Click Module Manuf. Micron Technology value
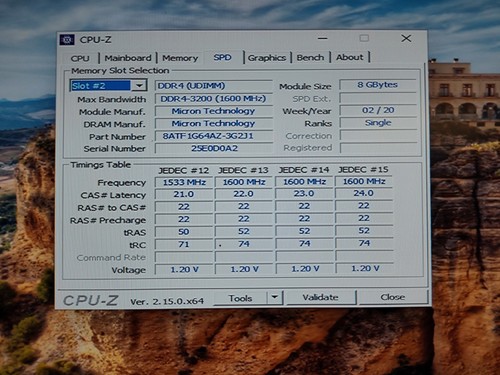Screen dimensions: 500x375 tap(214, 111)
